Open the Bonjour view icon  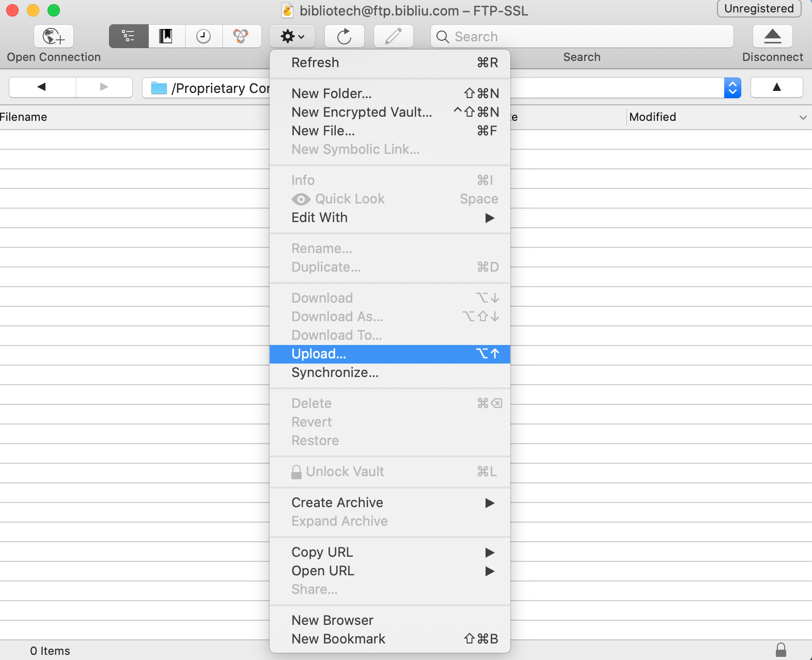(x=241, y=36)
